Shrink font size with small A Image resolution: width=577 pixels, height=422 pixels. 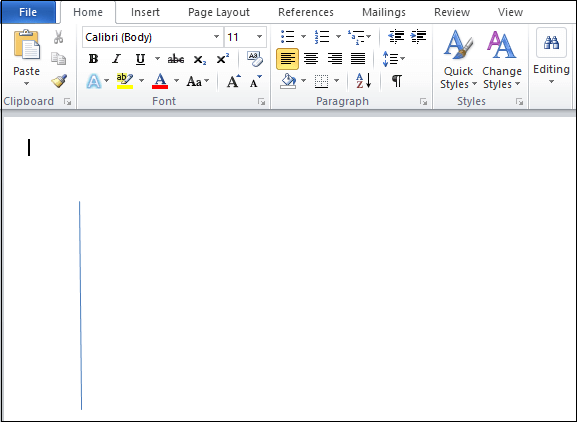[x=255, y=81]
